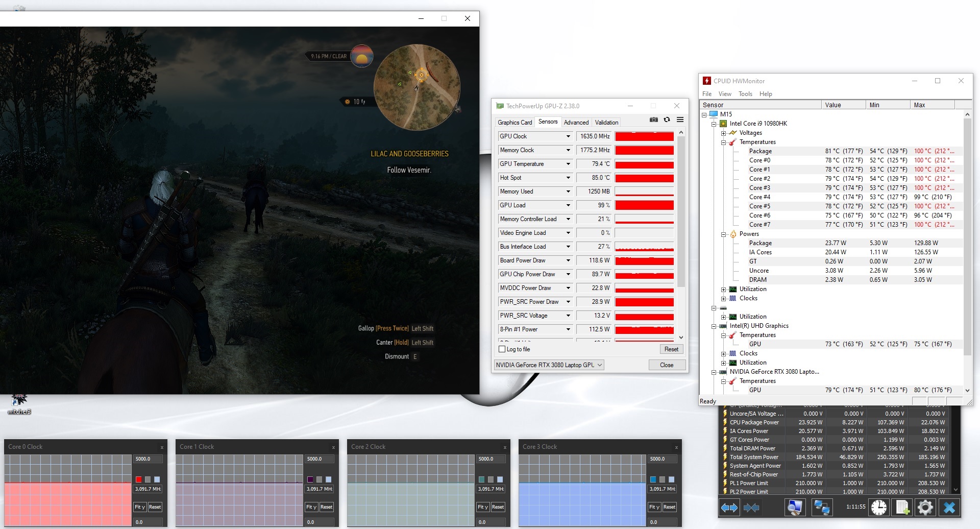
Task: Click the CPU Package Power lightning icon
Action: (x=724, y=422)
